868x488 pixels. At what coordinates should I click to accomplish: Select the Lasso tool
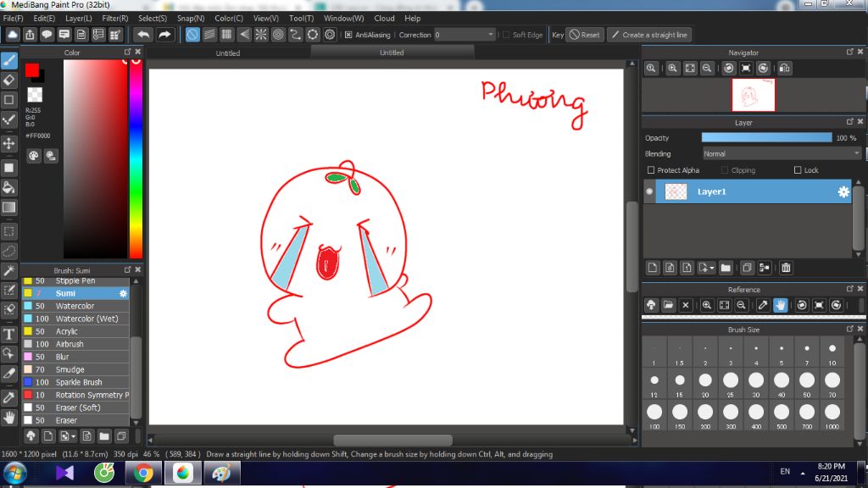click(x=8, y=251)
